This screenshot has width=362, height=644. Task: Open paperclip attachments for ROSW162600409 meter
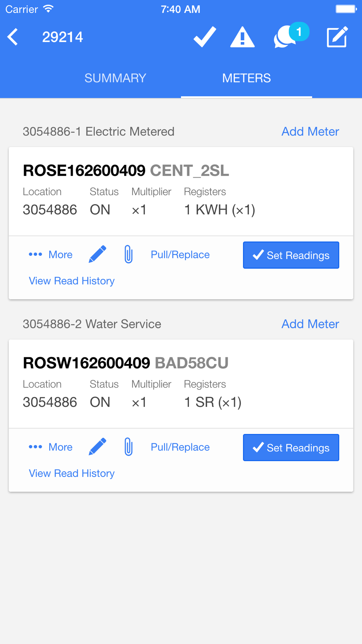tap(128, 447)
